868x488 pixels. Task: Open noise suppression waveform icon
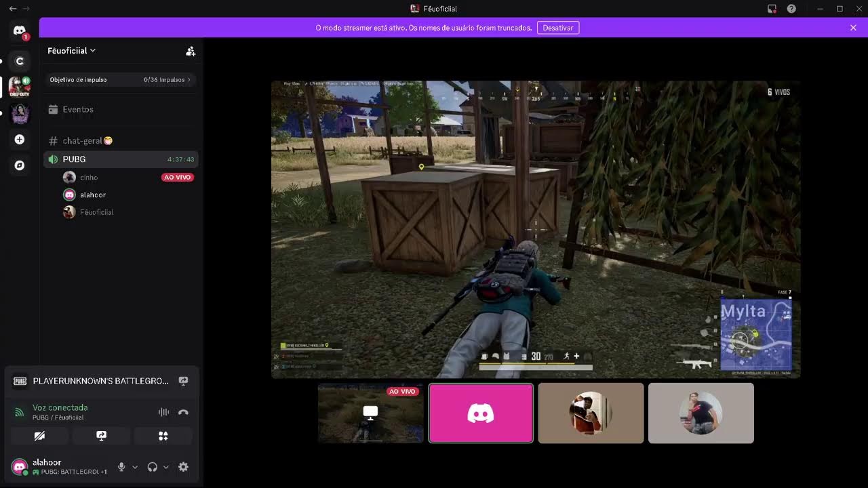click(x=163, y=412)
